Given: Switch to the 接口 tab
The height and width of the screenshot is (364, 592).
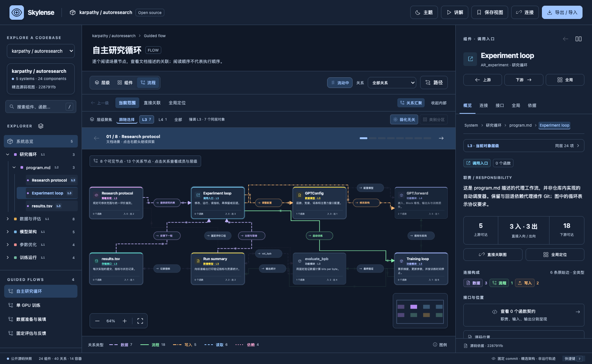Looking at the screenshot, I should pos(500,105).
